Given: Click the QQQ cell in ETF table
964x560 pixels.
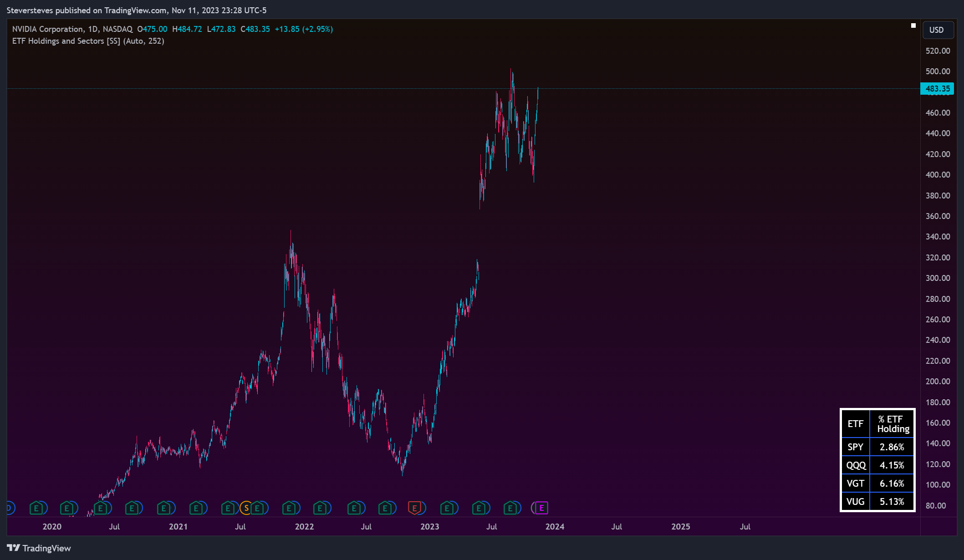Looking at the screenshot, I should [856, 465].
